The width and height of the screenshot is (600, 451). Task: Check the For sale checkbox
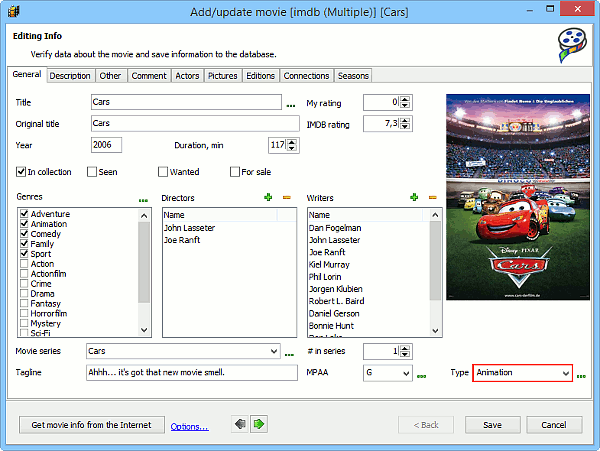pyautogui.click(x=235, y=172)
